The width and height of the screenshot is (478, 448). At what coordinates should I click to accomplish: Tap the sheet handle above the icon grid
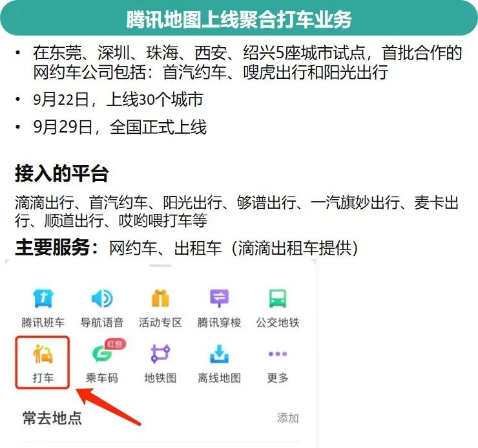[x=160, y=266]
